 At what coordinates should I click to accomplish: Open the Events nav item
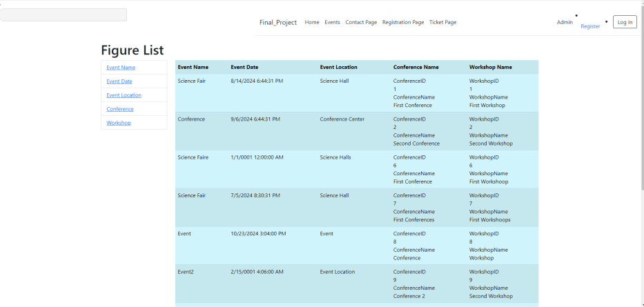332,22
